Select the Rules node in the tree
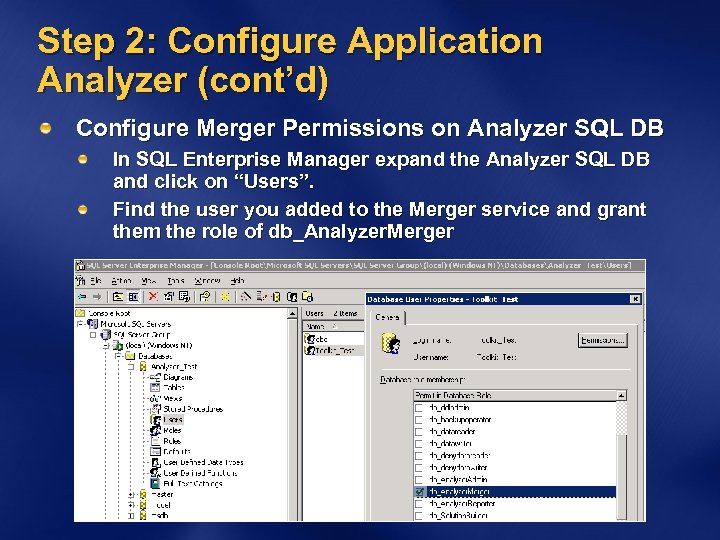The width and height of the screenshot is (720, 540). (x=172, y=441)
